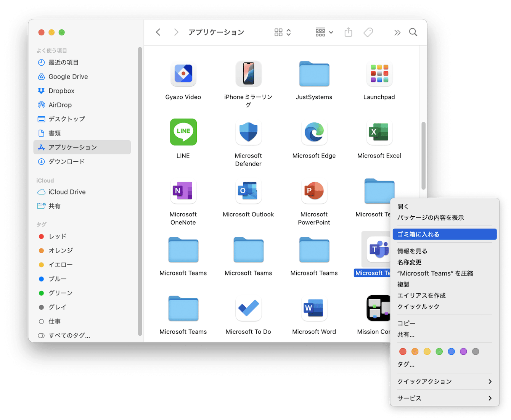This screenshot has height=420, width=511.
Task: Choose クイックルック in the context menu
Action: tap(445, 306)
